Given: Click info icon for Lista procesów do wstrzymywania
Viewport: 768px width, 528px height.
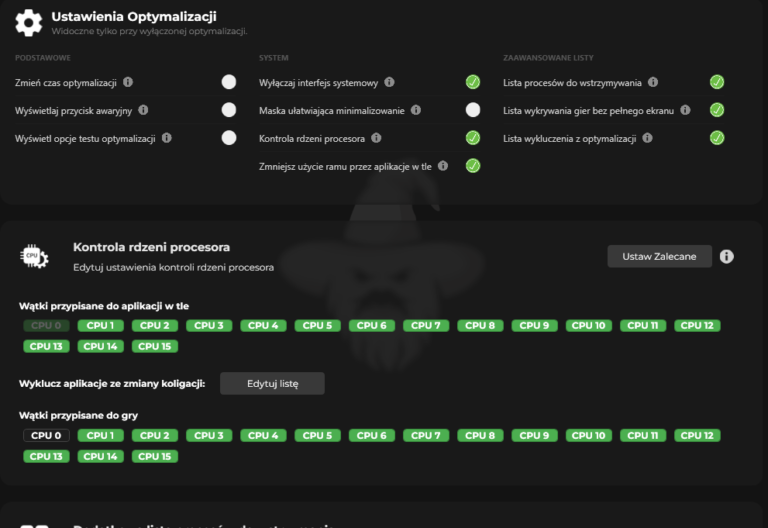Looking at the screenshot, I should 652,82.
